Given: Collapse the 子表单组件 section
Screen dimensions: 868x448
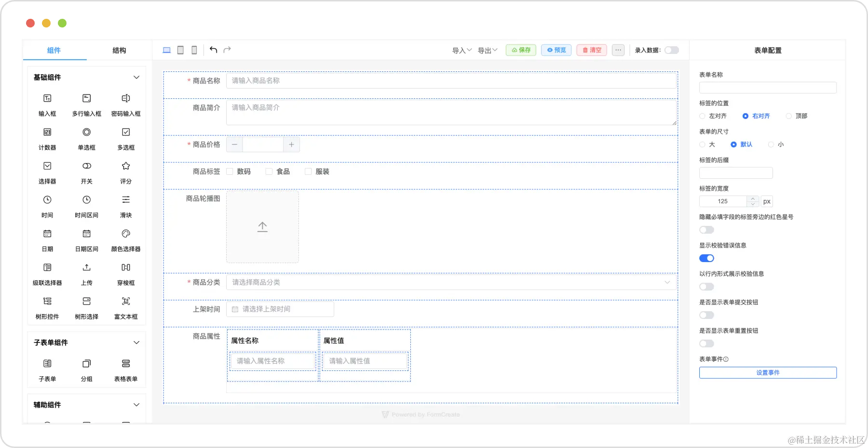Looking at the screenshot, I should 136,343.
